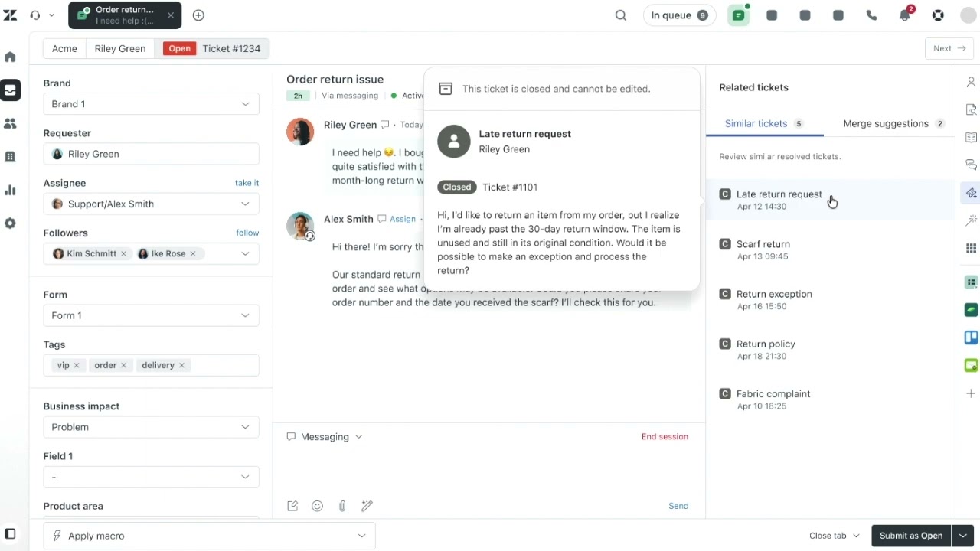
Task: Click the Requester field Riley Green
Action: (x=152, y=154)
